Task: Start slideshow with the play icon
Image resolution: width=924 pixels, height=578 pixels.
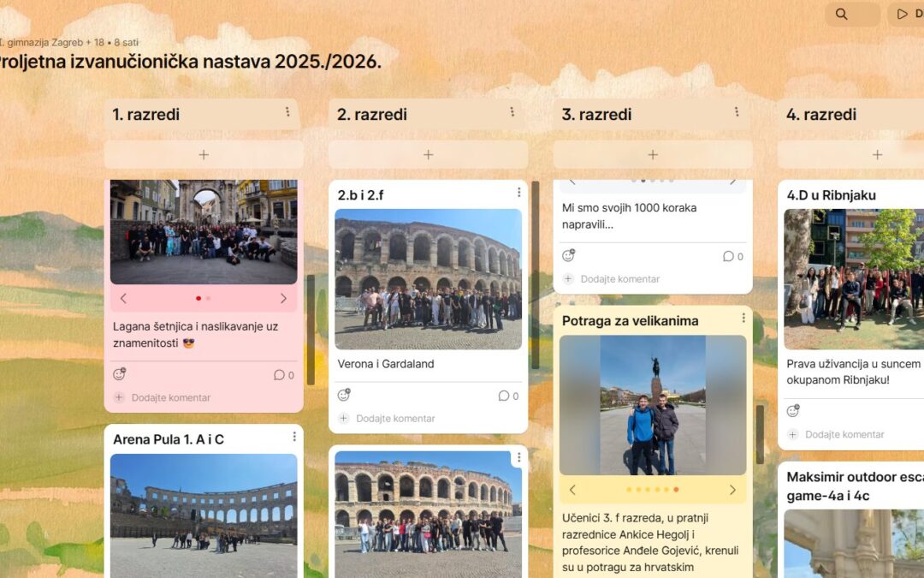Action: (x=902, y=15)
